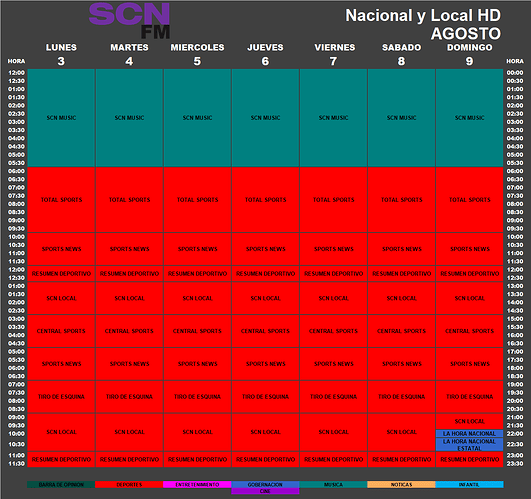Screen dimensions: 531x499
Task: Click the ENTRETENIMIENTO magenta legend swatch
Action: coord(197,484)
